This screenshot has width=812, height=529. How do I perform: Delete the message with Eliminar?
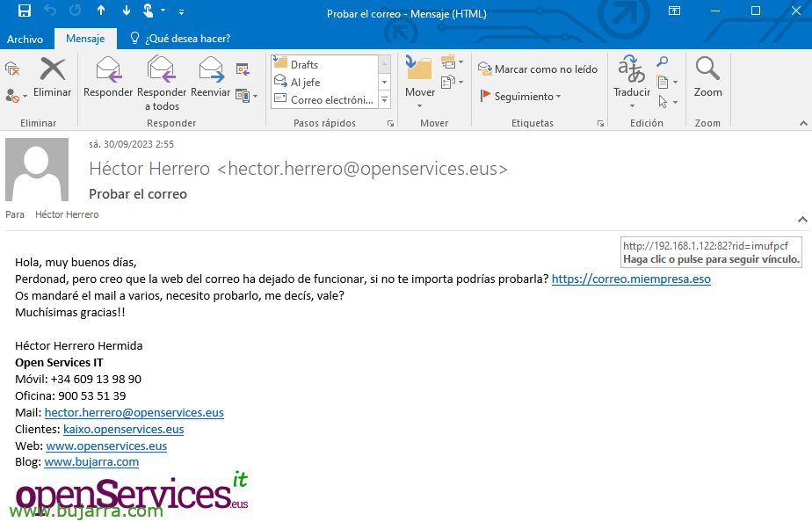tap(53, 77)
